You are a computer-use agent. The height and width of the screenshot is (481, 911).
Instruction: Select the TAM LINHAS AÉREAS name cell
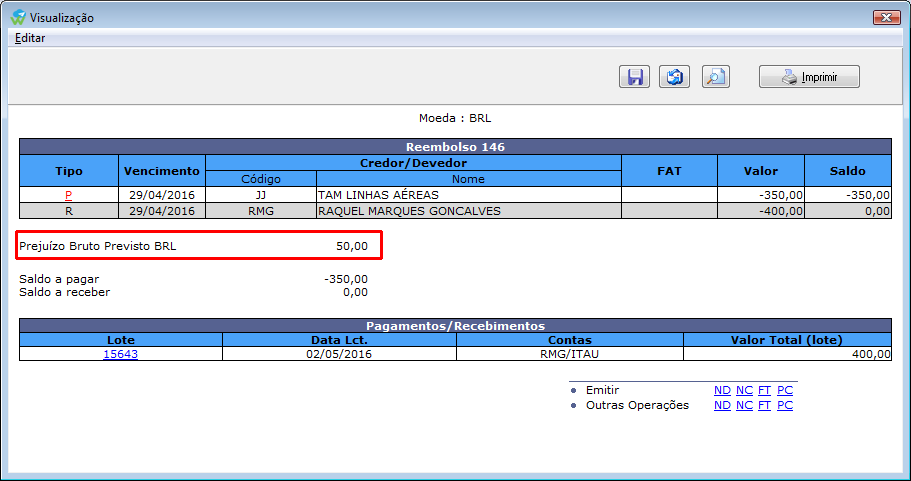click(x=469, y=195)
